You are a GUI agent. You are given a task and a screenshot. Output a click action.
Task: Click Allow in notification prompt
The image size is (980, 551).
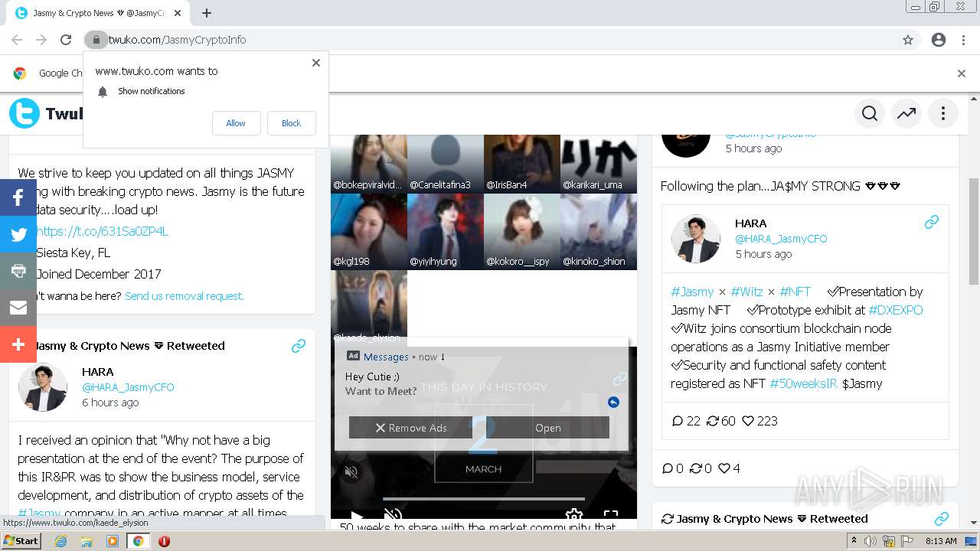[236, 123]
